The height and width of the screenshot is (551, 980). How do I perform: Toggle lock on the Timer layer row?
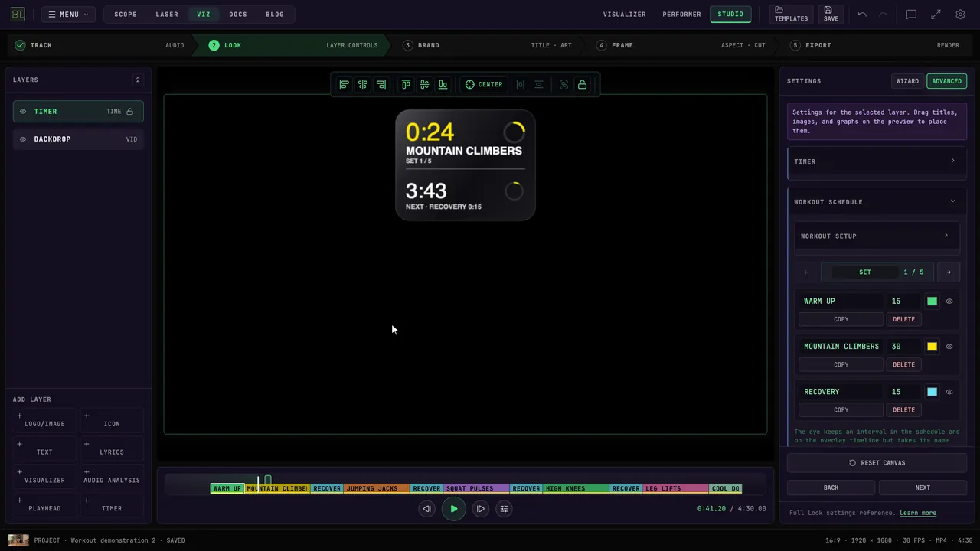(x=130, y=112)
